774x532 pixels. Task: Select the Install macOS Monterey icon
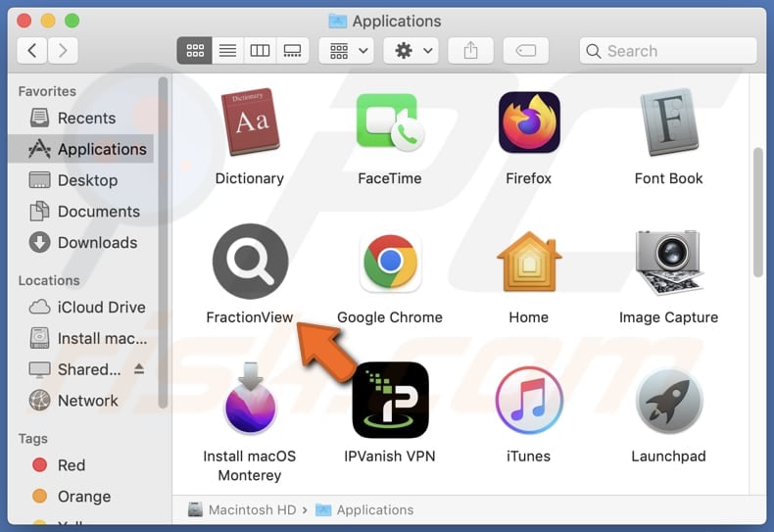tap(250, 398)
